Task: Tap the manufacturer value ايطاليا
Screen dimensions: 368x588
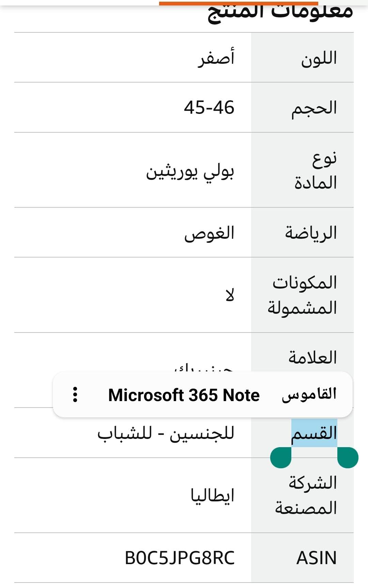Action: point(212,496)
